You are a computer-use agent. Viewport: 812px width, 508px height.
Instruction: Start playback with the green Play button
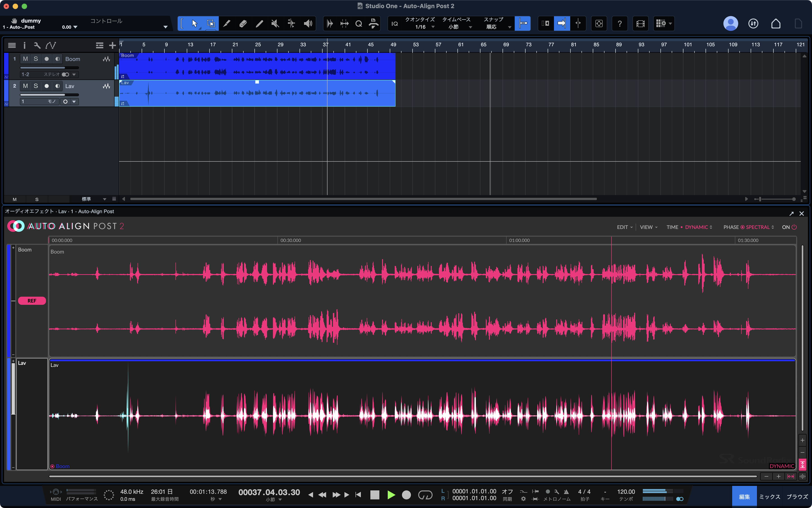click(x=391, y=495)
